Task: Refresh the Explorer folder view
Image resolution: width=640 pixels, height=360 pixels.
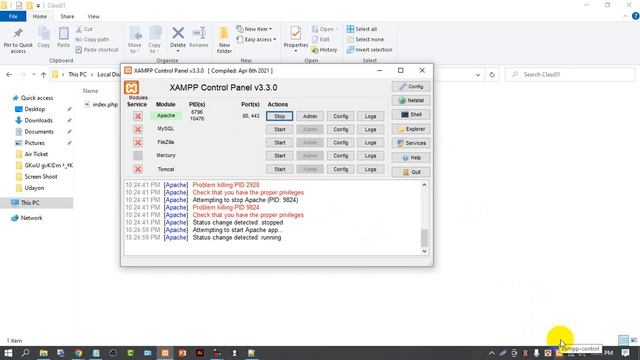Action: (492, 75)
